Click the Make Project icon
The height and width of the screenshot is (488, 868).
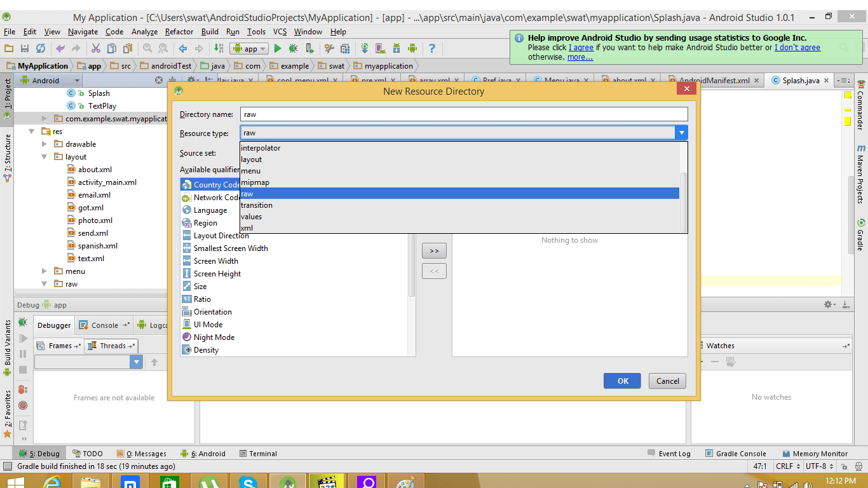pos(219,48)
